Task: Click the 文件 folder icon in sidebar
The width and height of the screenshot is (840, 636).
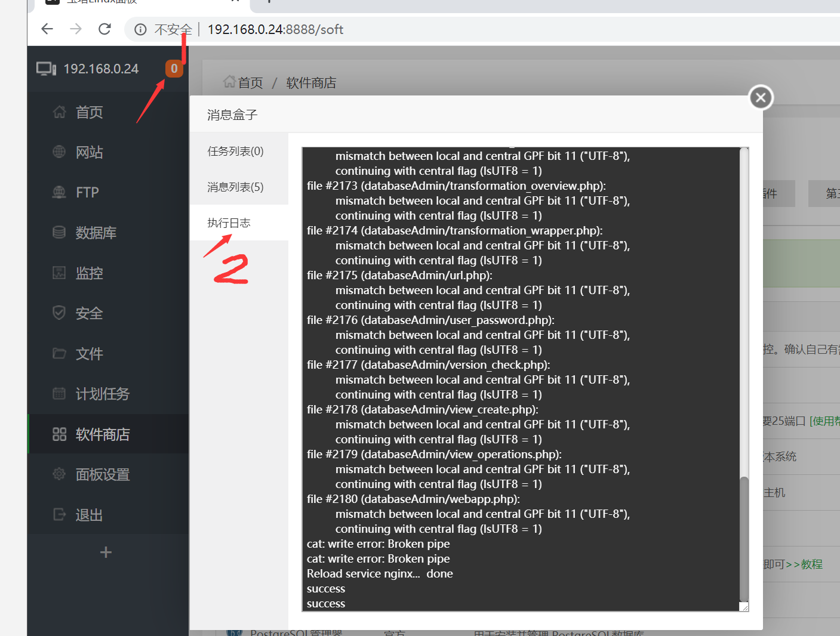Action: 59,353
